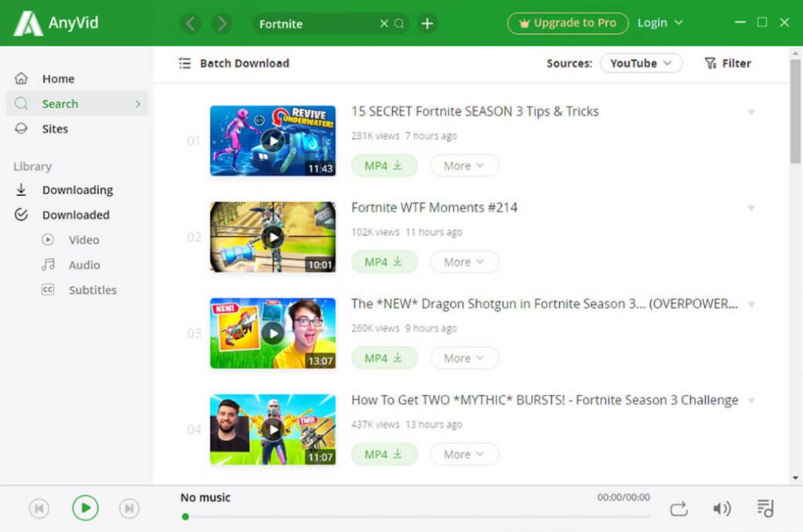
Task: Click title 15 SECRET Fortnite SEASON 3 Tips
Action: click(x=474, y=111)
